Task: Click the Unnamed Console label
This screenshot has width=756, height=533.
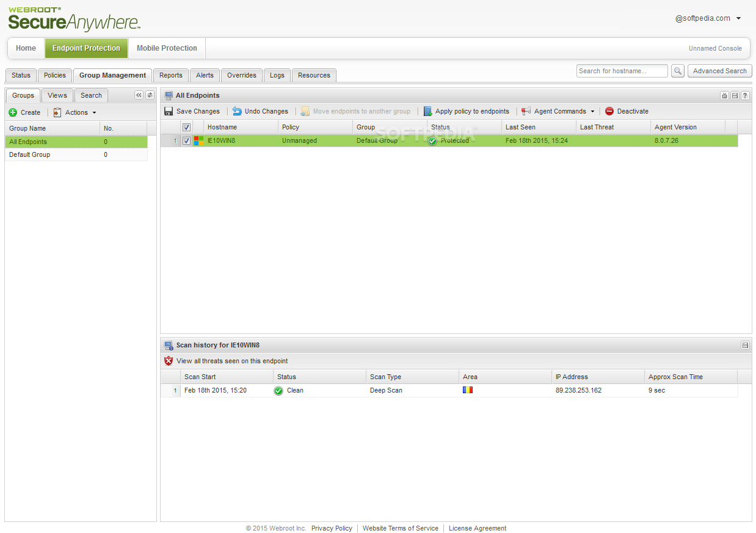Action: [x=715, y=48]
